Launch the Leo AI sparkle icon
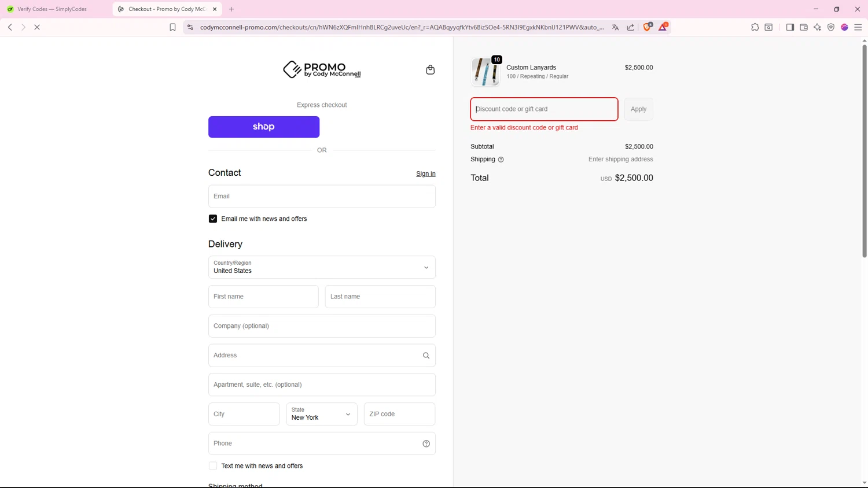868x488 pixels. click(817, 27)
